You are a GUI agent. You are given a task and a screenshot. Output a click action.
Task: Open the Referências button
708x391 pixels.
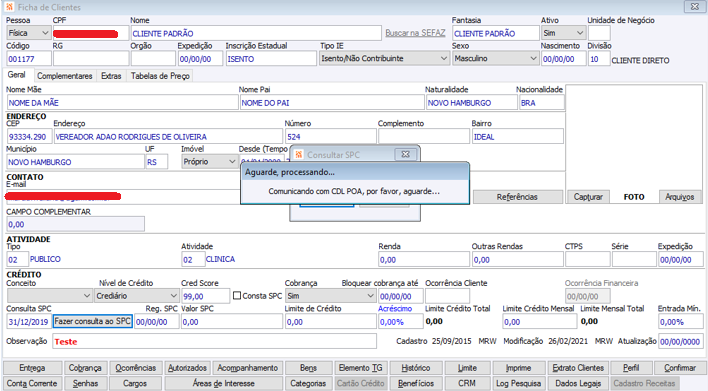[517, 197]
